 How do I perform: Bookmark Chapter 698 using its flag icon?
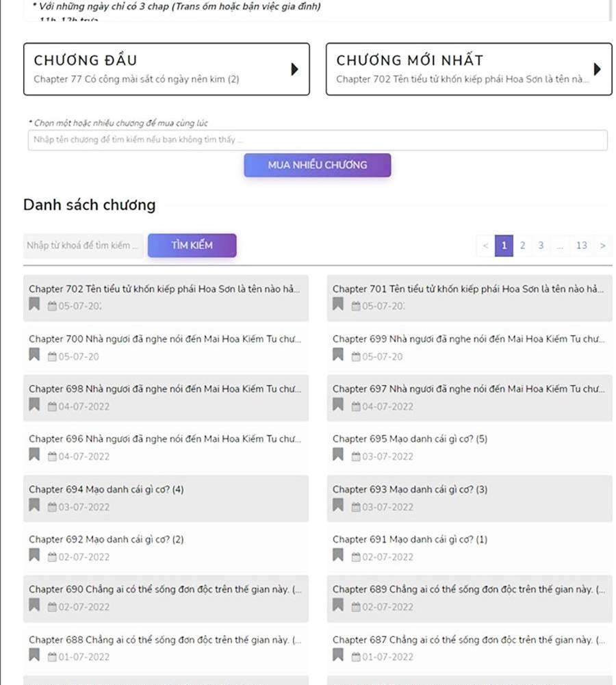[34, 405]
